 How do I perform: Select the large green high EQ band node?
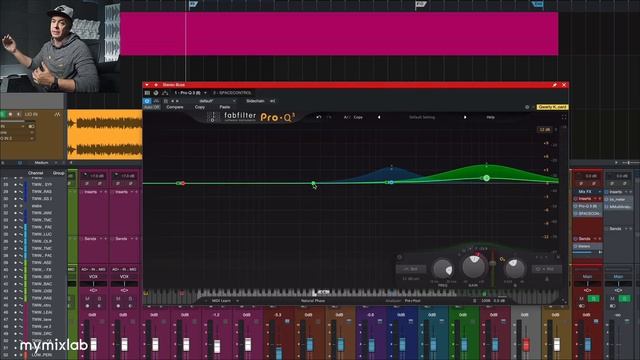[x=486, y=178]
